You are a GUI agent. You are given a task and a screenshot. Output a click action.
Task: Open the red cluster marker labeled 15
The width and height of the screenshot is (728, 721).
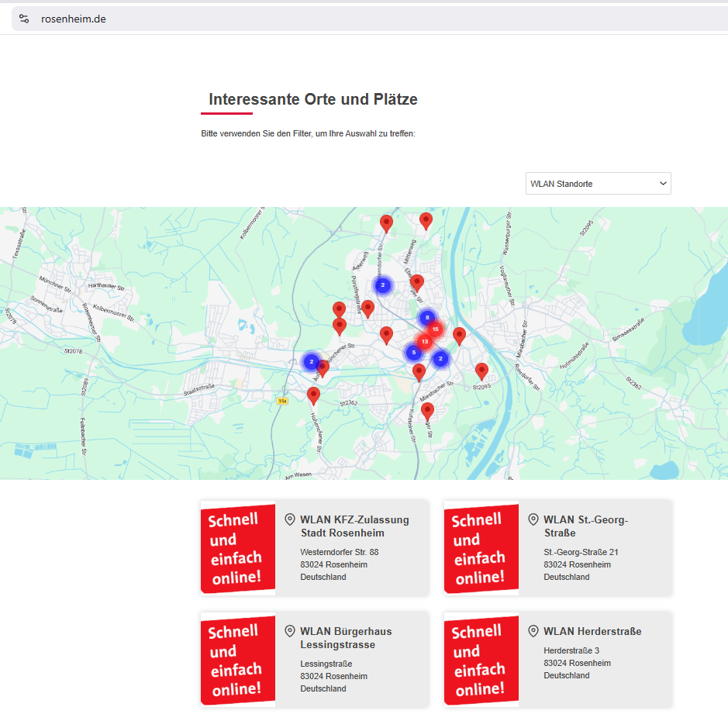(x=436, y=329)
